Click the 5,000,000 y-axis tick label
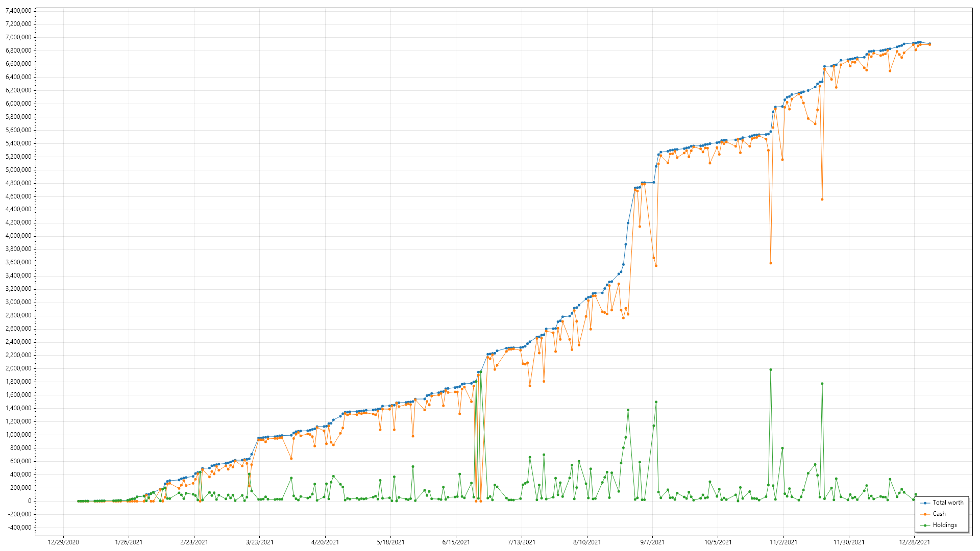Viewport: 980px width, 551px height. (18, 170)
